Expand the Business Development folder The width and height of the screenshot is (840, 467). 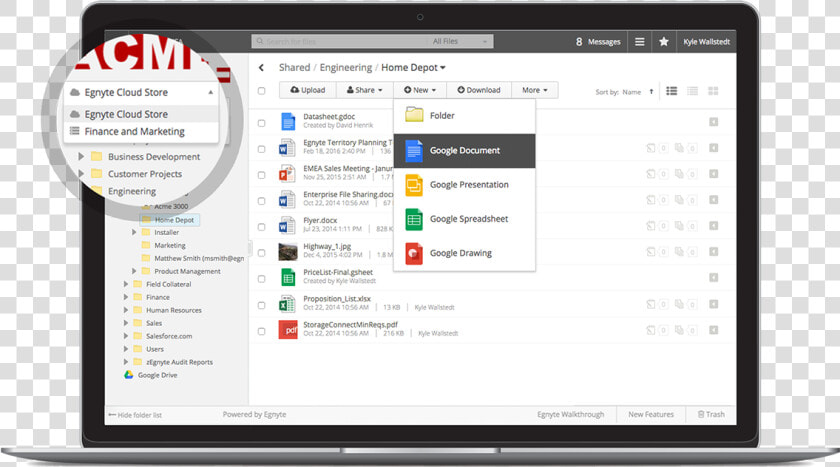click(x=81, y=156)
